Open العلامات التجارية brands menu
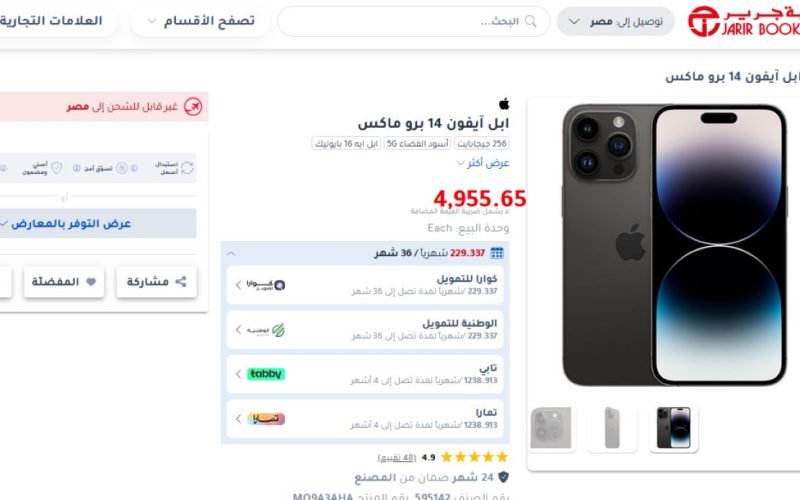 (x=51, y=21)
